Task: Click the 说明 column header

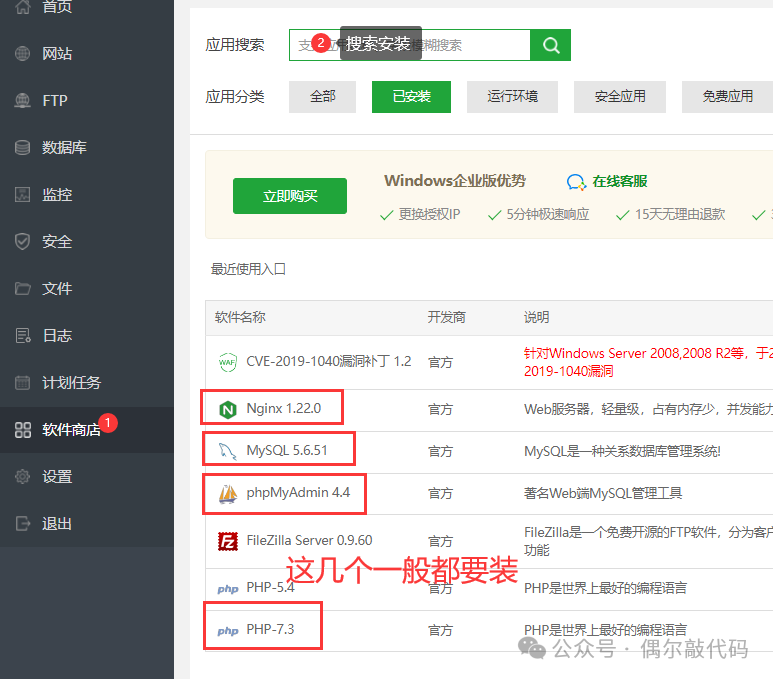Action: 536,317
